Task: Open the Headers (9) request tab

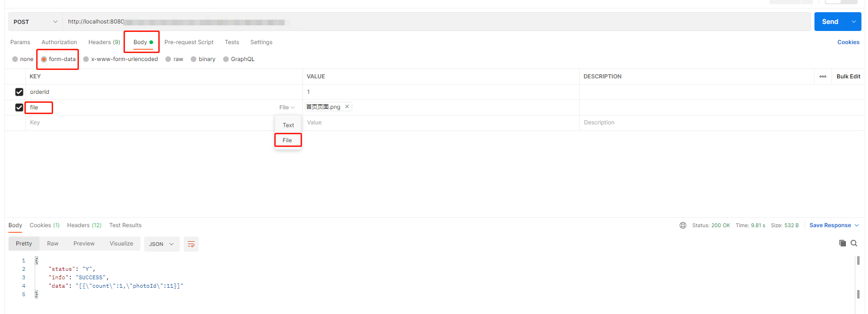Action: [x=104, y=42]
